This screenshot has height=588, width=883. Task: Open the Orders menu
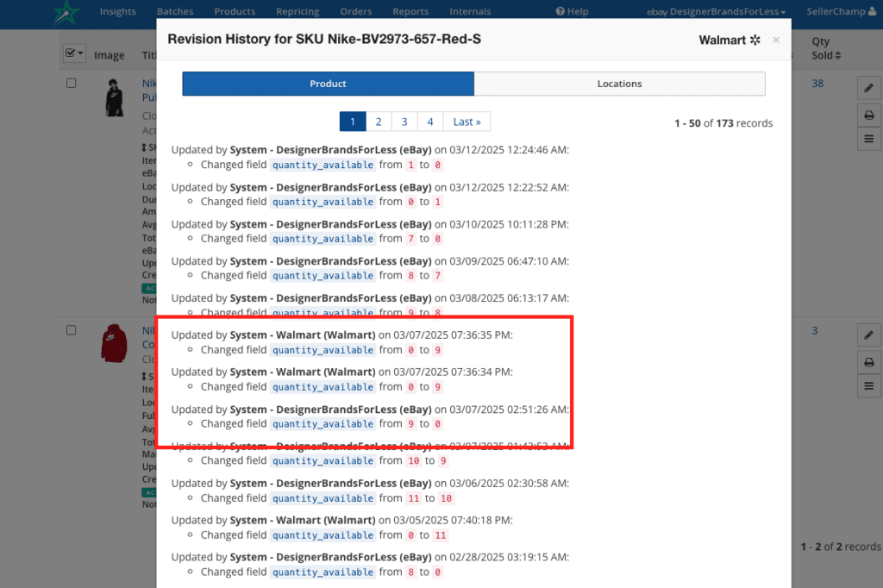tap(356, 11)
